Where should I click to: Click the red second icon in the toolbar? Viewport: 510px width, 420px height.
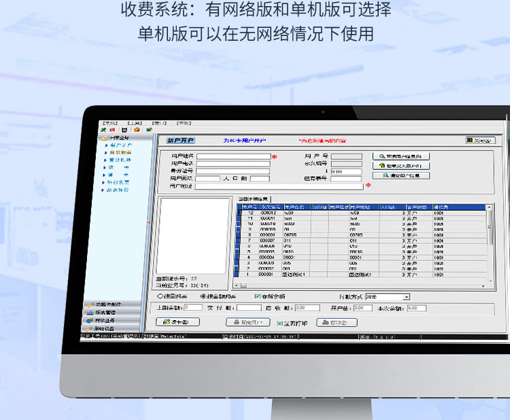[x=112, y=129]
